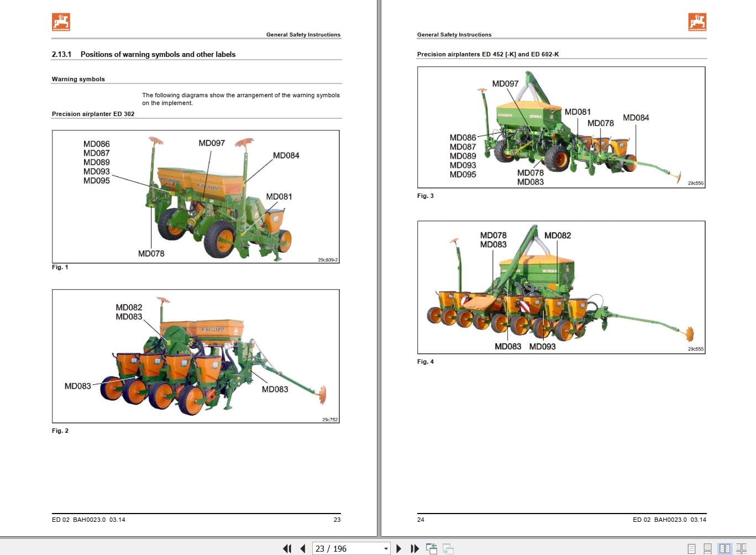
Task: Jump to the last page
Action: (x=415, y=548)
